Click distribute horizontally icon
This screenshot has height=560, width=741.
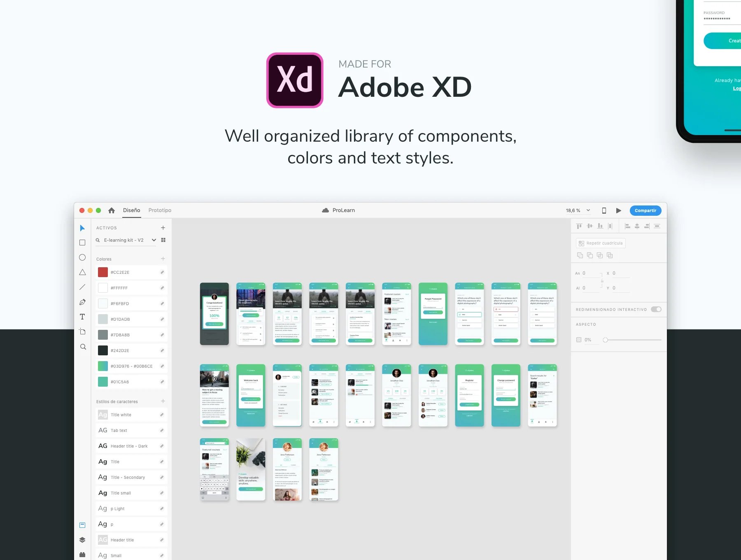tap(610, 226)
